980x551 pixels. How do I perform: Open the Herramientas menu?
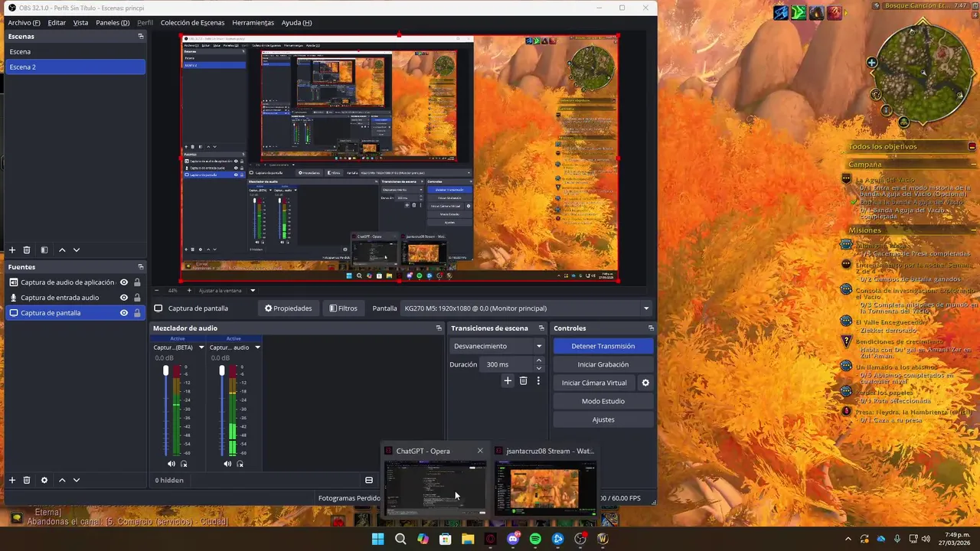pyautogui.click(x=253, y=22)
